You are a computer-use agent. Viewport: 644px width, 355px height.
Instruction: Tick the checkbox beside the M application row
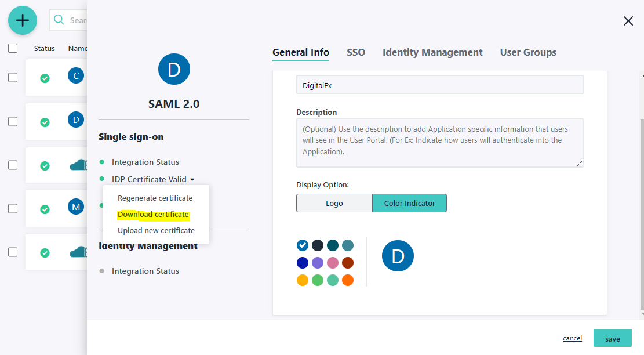tap(13, 208)
